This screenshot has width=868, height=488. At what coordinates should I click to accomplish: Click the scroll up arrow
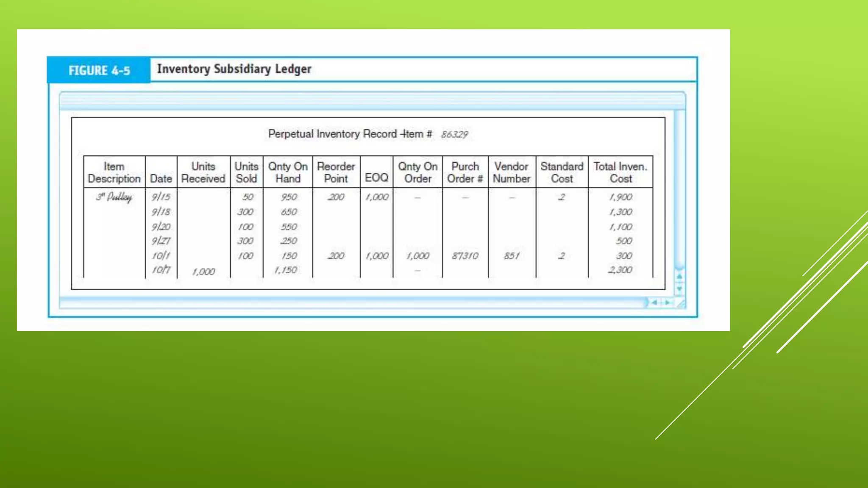point(679,277)
